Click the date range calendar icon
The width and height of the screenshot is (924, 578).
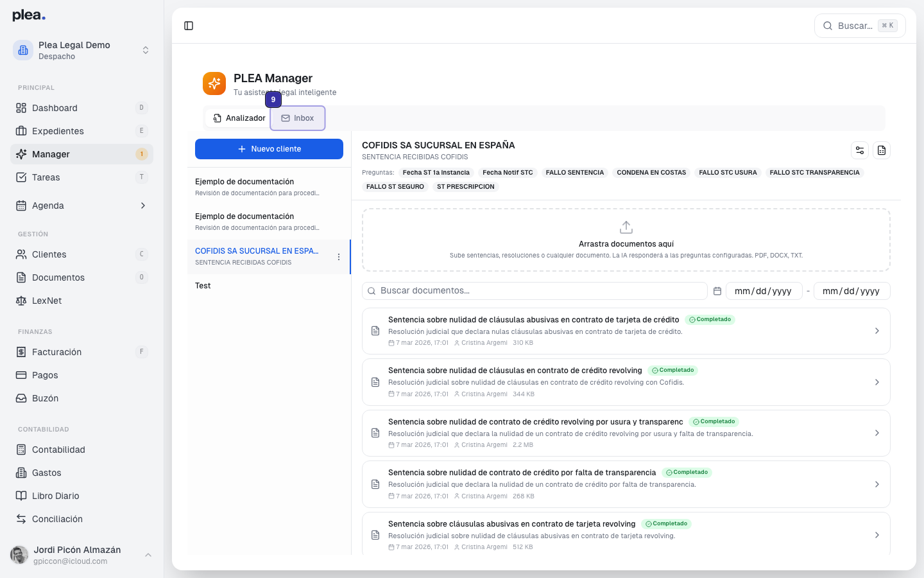tap(717, 291)
